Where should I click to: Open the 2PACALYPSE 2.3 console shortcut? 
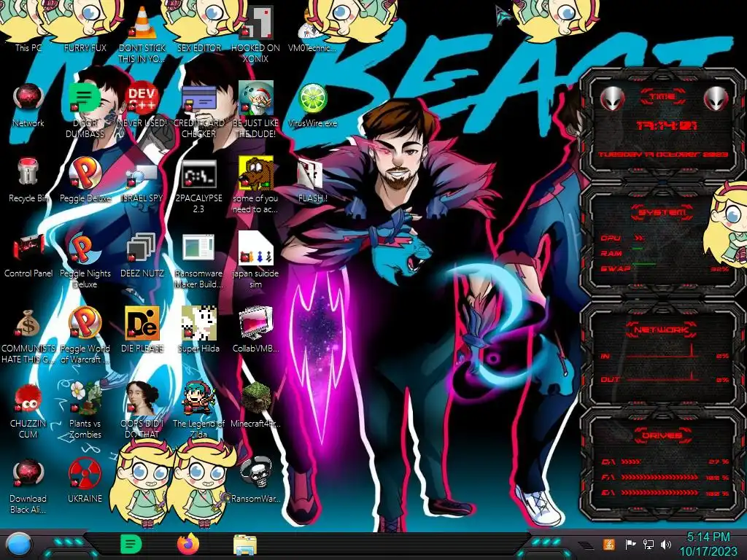[198, 184]
